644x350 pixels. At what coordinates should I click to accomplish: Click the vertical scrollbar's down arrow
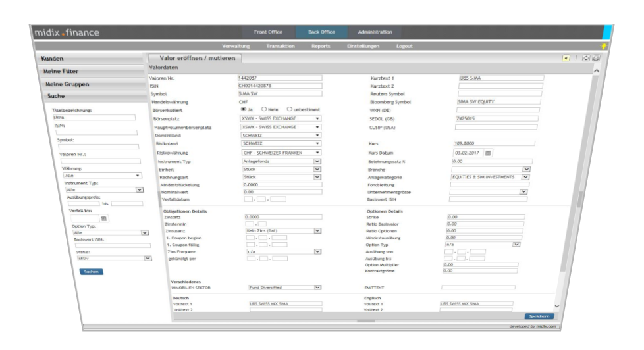click(557, 306)
